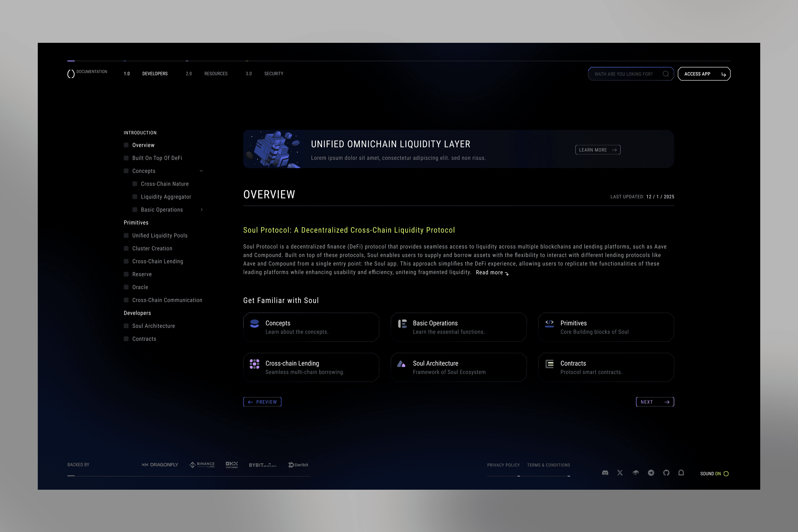Check the box beside Oracle

tap(126, 287)
